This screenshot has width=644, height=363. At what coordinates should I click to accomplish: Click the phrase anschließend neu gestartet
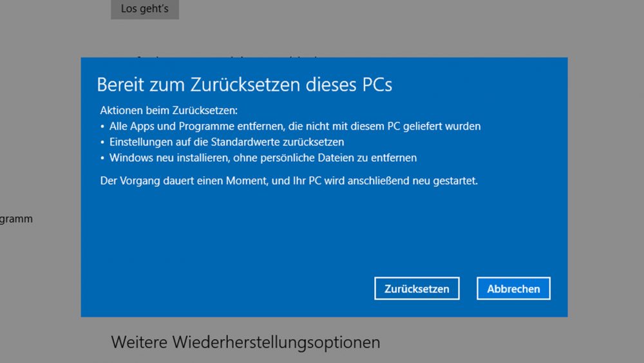[x=413, y=181]
